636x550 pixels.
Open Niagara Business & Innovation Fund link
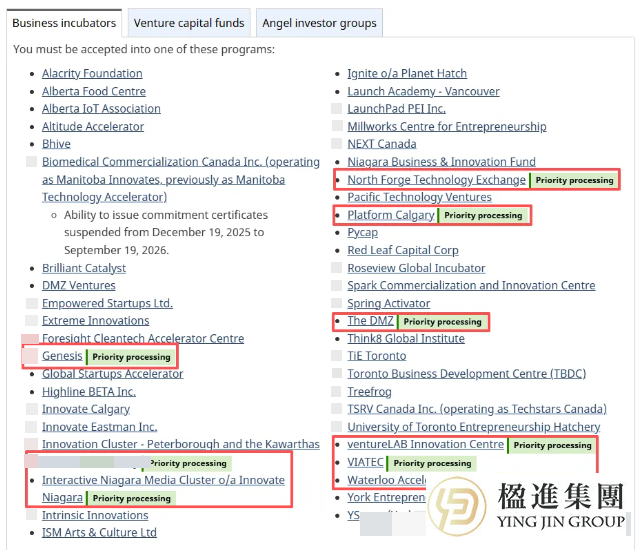441,162
